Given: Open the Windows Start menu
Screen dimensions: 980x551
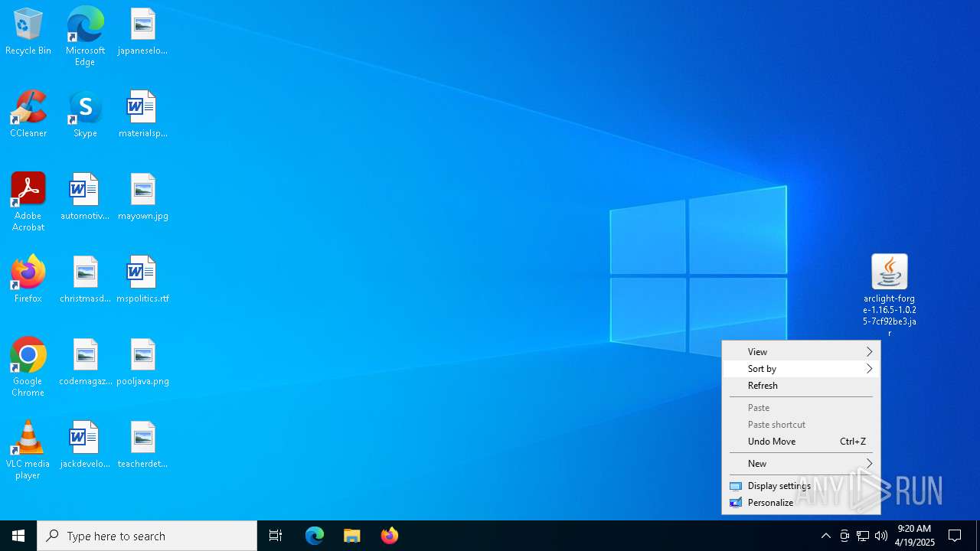Looking at the screenshot, I should pos(18,536).
